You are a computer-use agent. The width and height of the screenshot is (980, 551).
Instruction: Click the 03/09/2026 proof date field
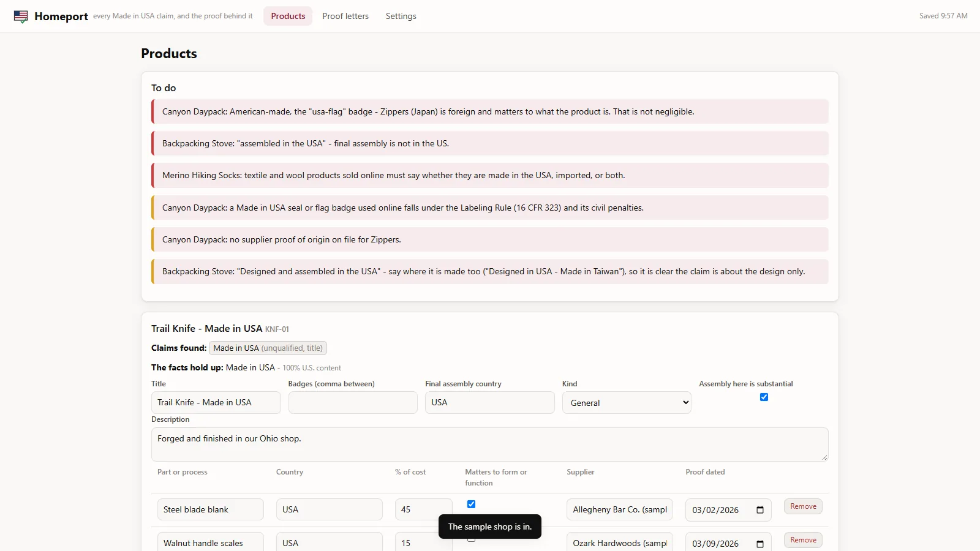pyautogui.click(x=728, y=542)
